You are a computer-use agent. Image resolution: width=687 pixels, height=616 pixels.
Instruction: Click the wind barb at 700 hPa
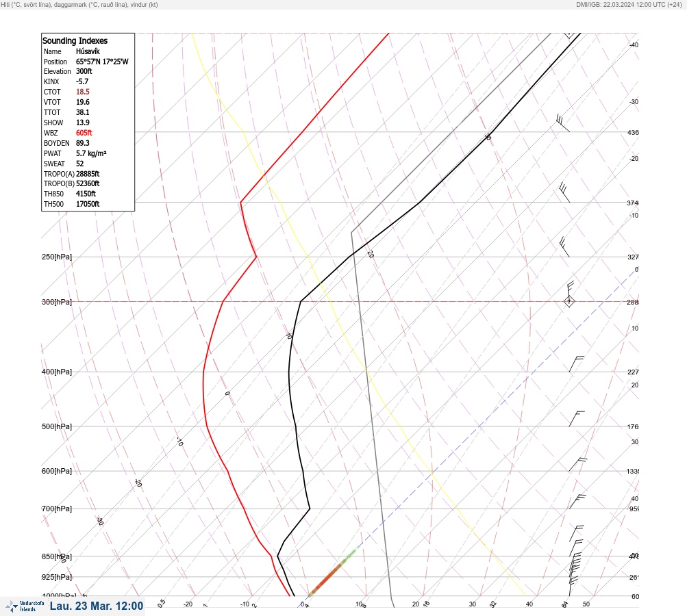[577, 502]
